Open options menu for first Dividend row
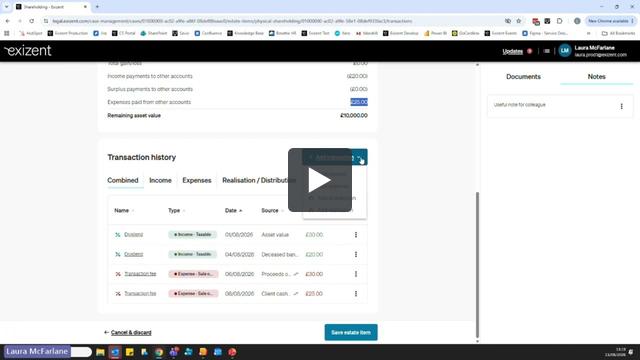This screenshot has width=640, height=360. tap(356, 235)
